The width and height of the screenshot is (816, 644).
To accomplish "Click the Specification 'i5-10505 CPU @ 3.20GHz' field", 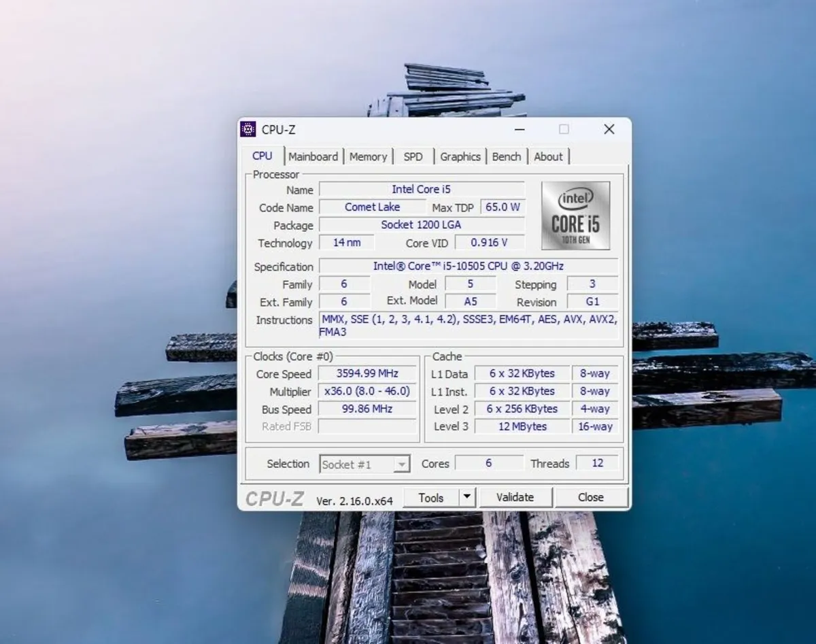I will pyautogui.click(x=469, y=267).
